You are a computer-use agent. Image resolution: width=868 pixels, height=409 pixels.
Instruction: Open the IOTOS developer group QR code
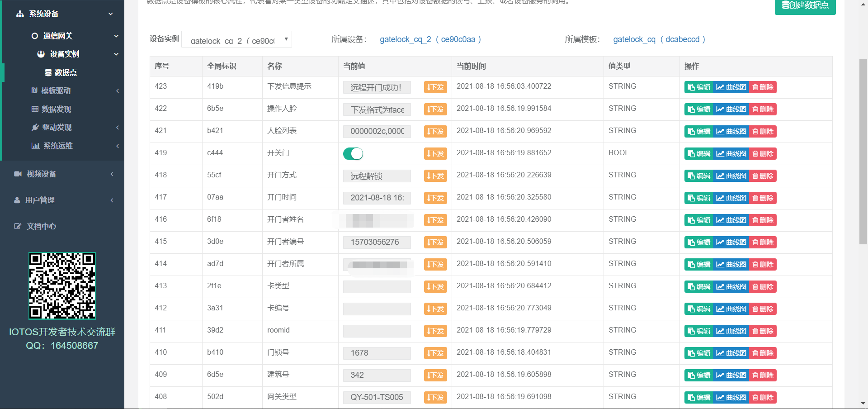click(x=62, y=286)
